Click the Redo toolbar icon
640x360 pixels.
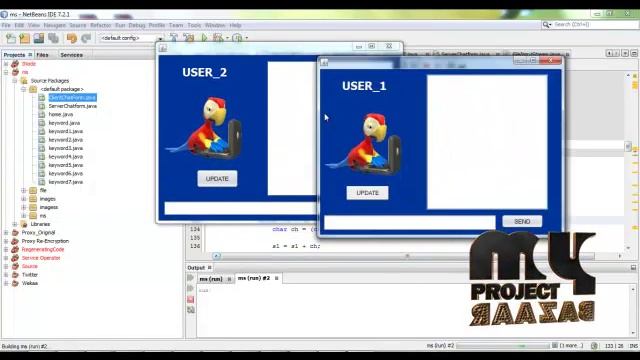click(86, 38)
